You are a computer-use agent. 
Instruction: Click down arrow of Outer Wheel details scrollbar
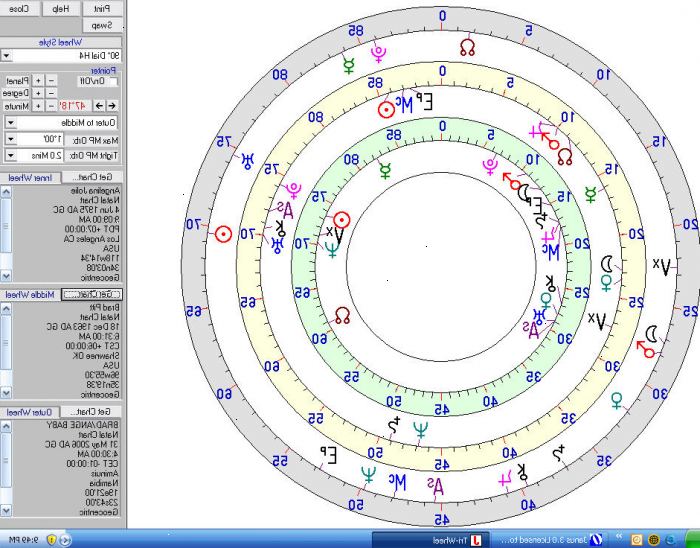(6, 510)
